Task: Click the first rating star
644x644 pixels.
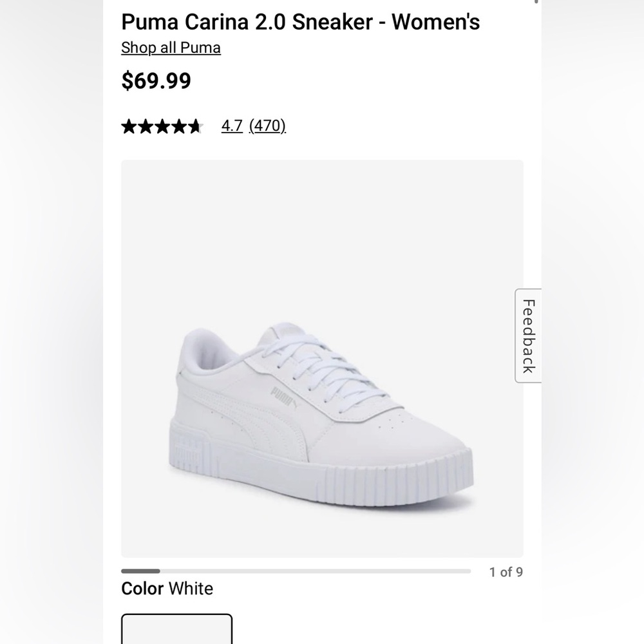Action: (x=128, y=126)
